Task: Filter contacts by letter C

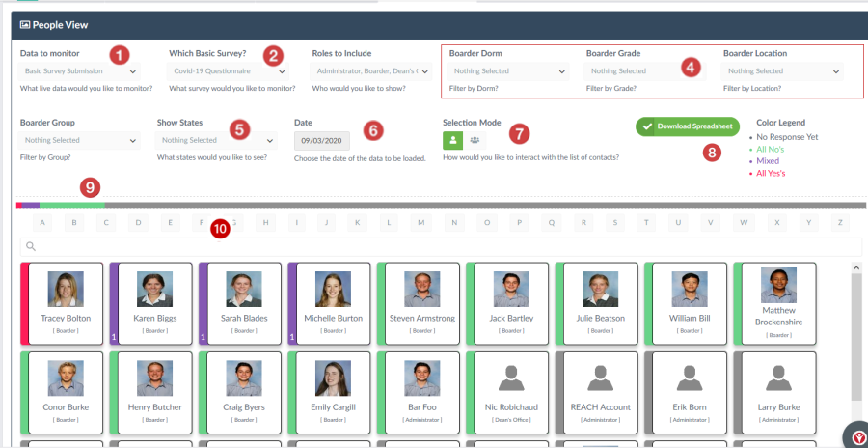Action: (x=106, y=223)
